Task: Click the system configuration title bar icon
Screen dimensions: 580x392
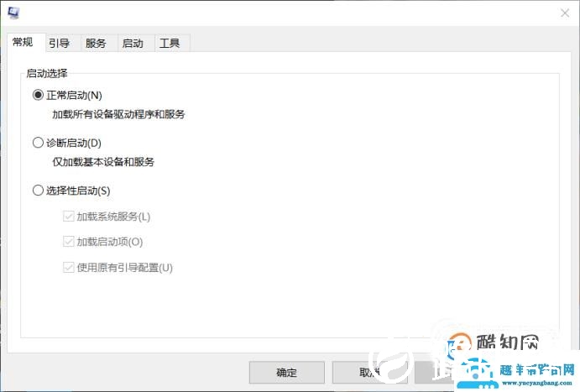Action: tap(13, 13)
